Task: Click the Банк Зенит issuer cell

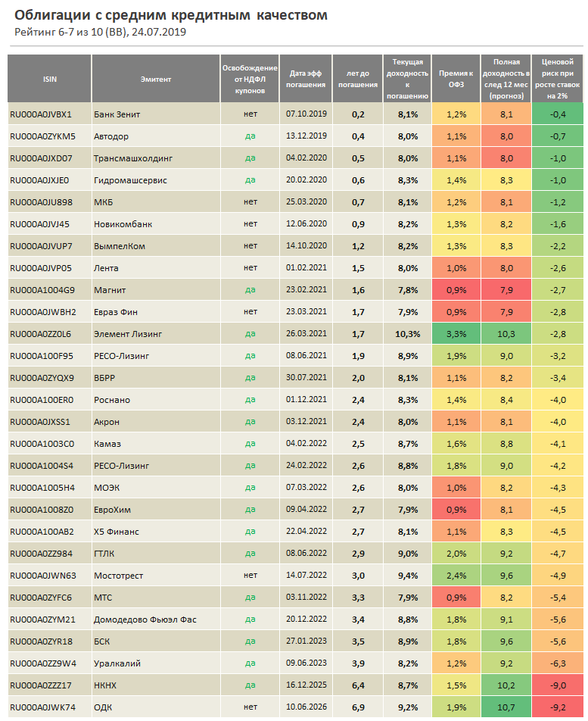Action: (x=117, y=114)
